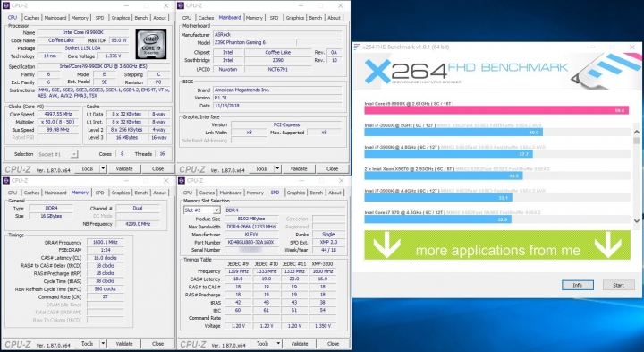Viewport: 644px width, 352px height.
Task: Click Part Number field KD48GU880-32A160X
Action: 251,242
